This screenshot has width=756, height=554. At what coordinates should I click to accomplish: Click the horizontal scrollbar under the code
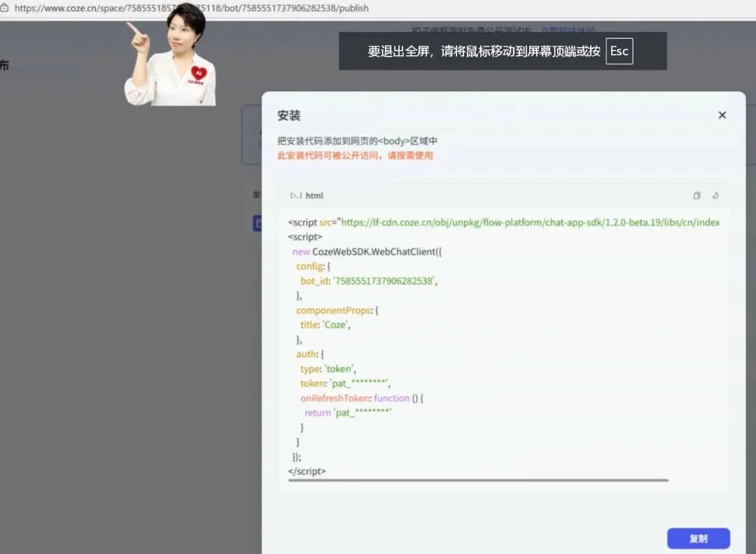pos(478,480)
